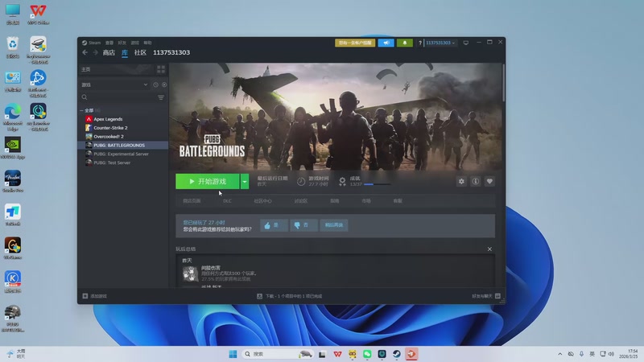Collapse the 全部 game category

[82, 110]
